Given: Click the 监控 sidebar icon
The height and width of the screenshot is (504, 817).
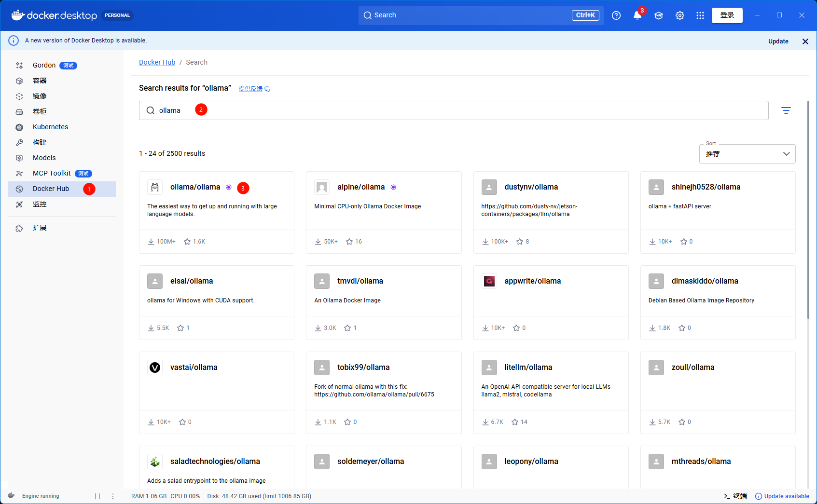Looking at the screenshot, I should (x=19, y=204).
